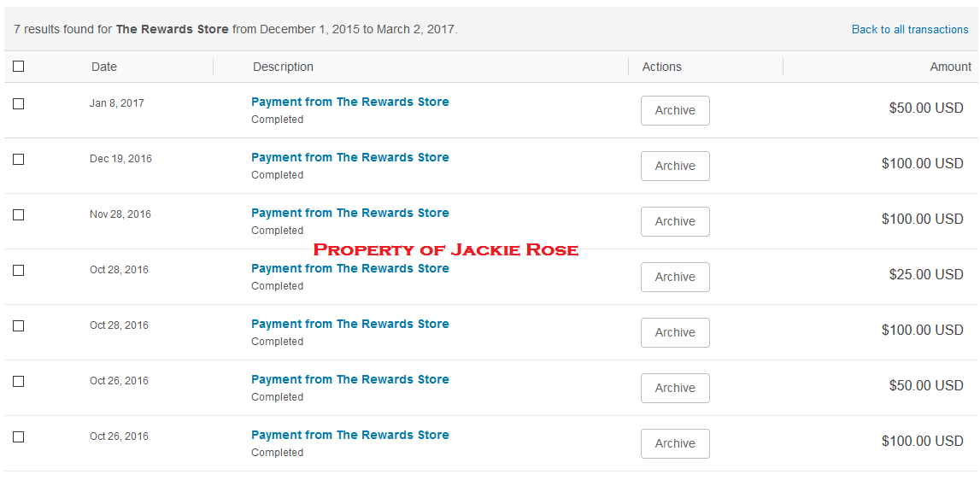Tick the Nov 28, 2016 transaction checkbox
The image size is (980, 486).
click(x=19, y=215)
